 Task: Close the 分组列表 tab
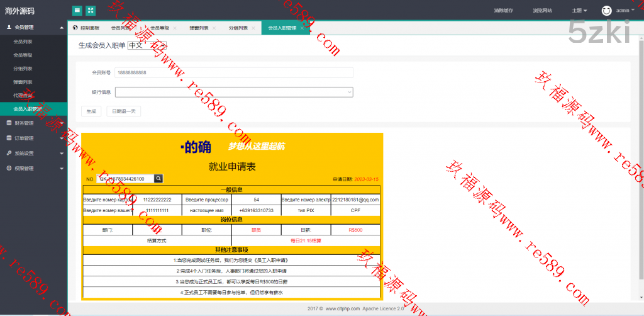click(x=253, y=28)
